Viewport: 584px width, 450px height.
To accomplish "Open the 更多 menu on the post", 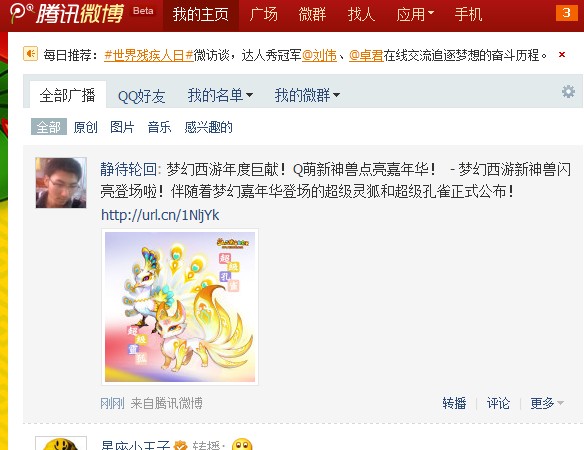I will point(547,403).
